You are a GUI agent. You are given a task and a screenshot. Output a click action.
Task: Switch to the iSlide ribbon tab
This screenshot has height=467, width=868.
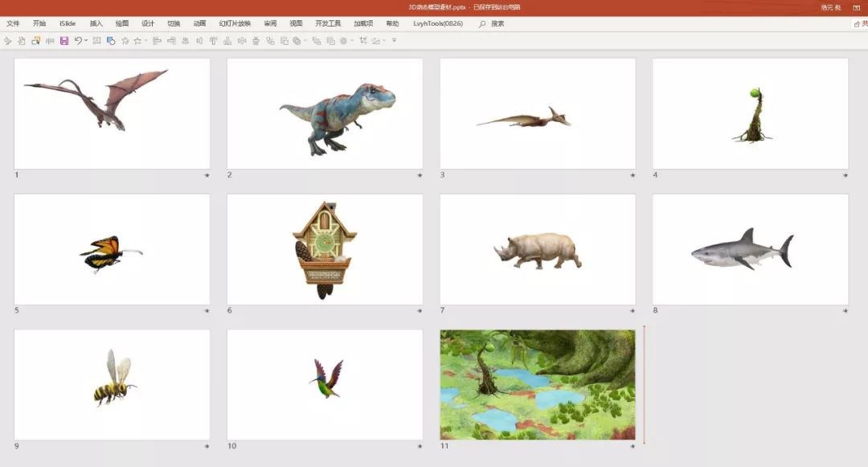[68, 24]
